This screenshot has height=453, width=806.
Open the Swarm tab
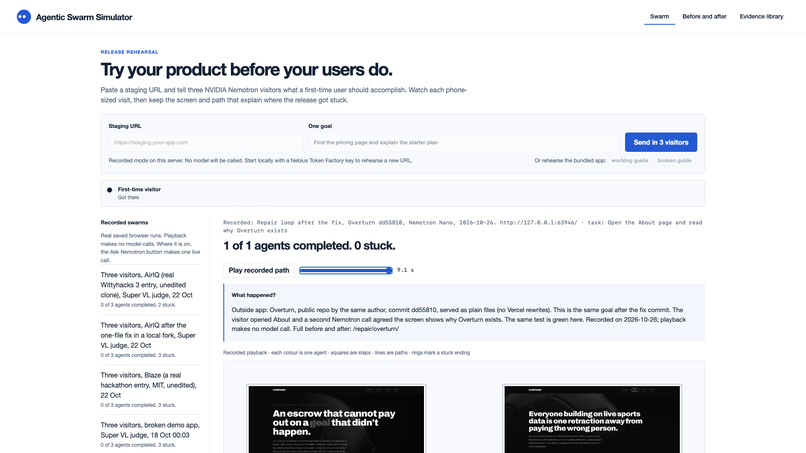(x=659, y=16)
